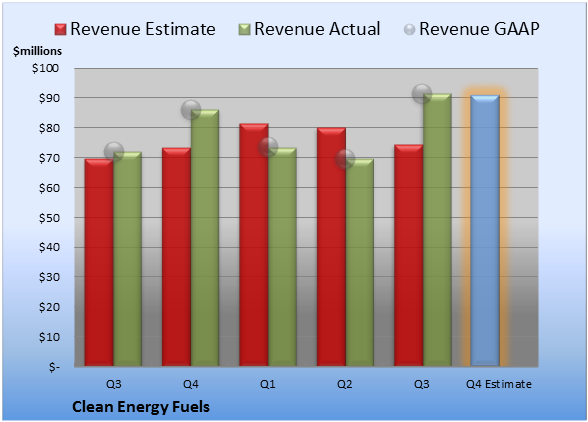Click the '$50' y-axis value
Screen dimensions: 588x422
point(49,218)
